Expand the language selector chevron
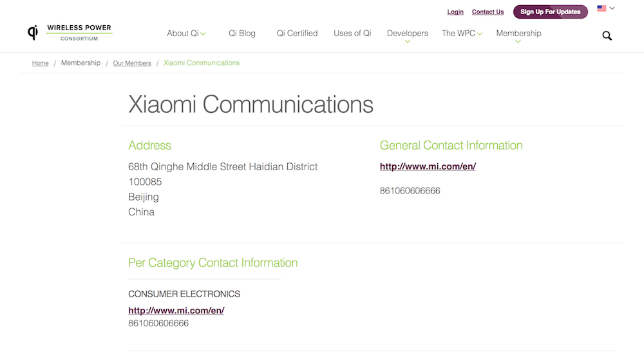The height and width of the screenshot is (354, 644). (x=612, y=8)
